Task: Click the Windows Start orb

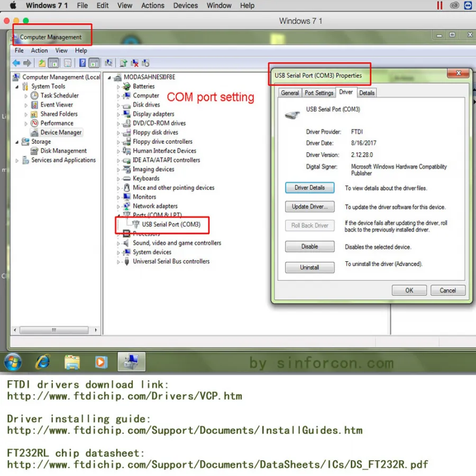Action: click(x=13, y=362)
